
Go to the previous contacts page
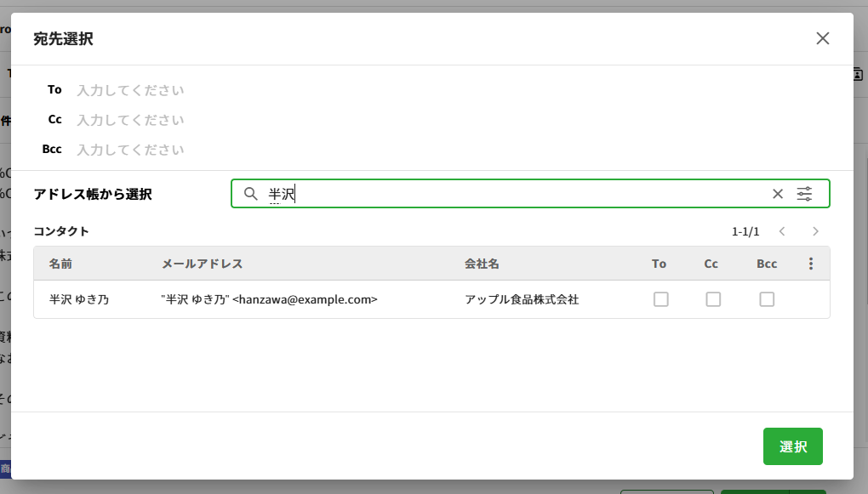[782, 231]
